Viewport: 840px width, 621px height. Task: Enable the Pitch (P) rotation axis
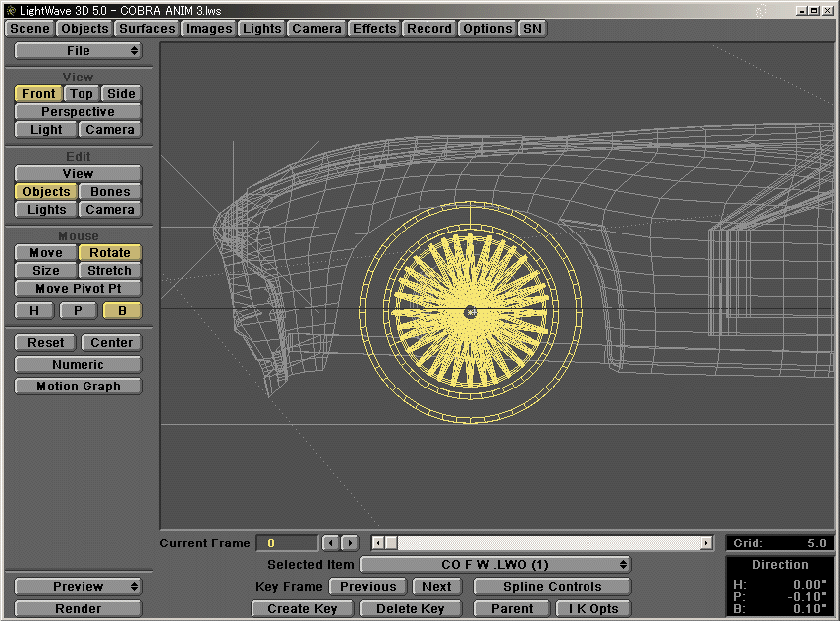coord(78,310)
